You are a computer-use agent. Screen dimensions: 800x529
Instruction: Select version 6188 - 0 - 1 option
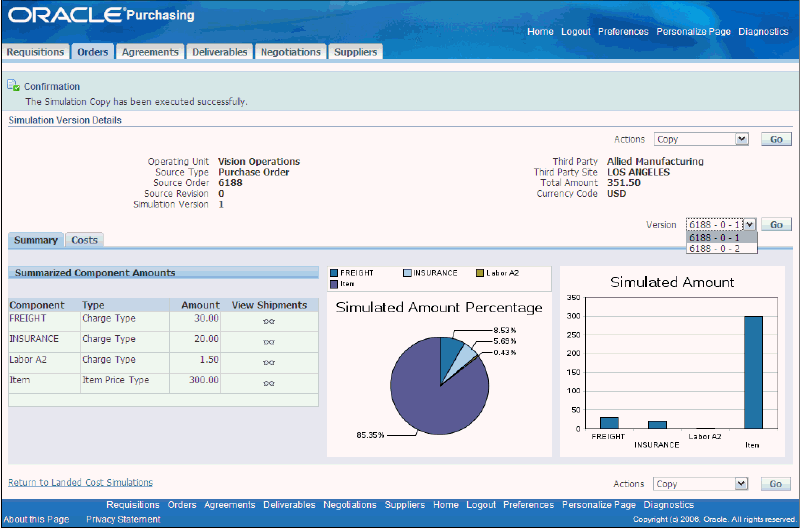[721, 238]
